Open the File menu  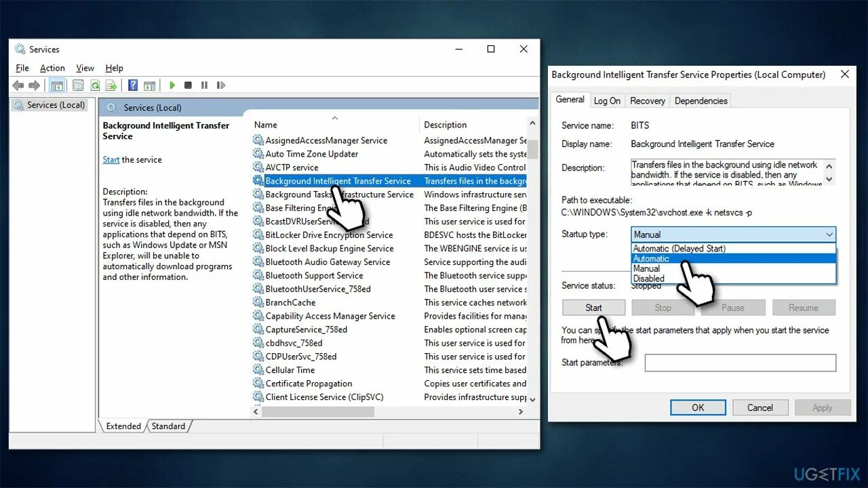click(x=22, y=68)
